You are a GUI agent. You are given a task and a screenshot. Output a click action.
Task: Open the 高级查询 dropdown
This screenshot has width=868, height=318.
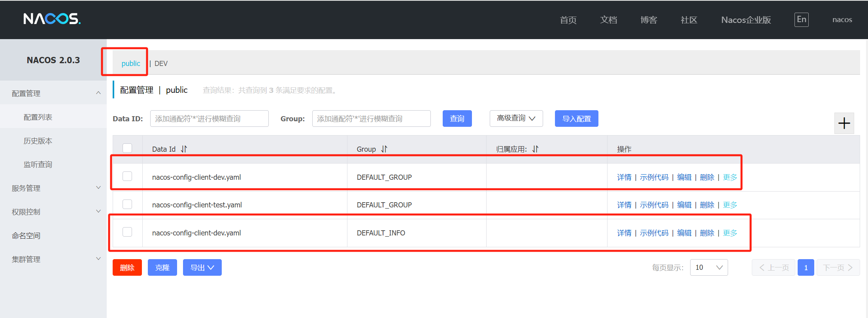[x=516, y=119]
